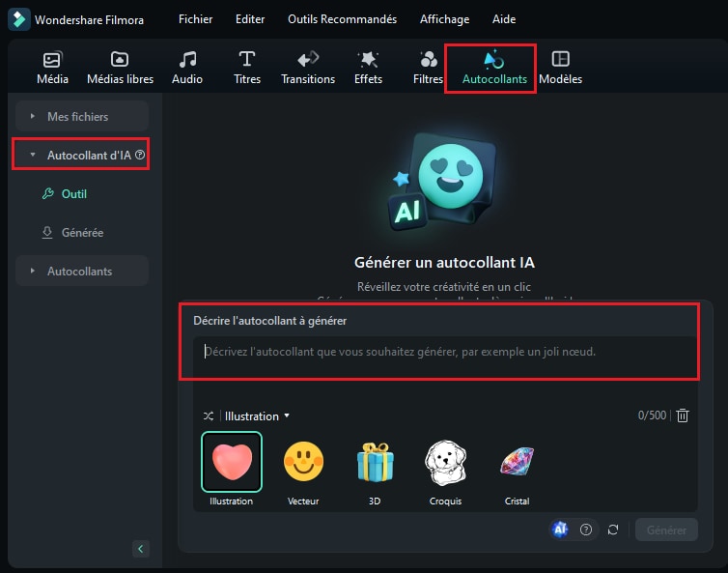The height and width of the screenshot is (573, 728).
Task: Collapse the Autocollant d'IA section
Action: click(82, 155)
